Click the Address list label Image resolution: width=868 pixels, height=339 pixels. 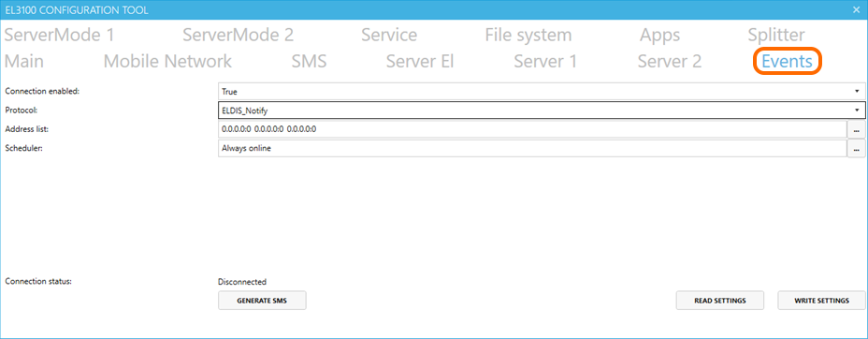[25, 129]
